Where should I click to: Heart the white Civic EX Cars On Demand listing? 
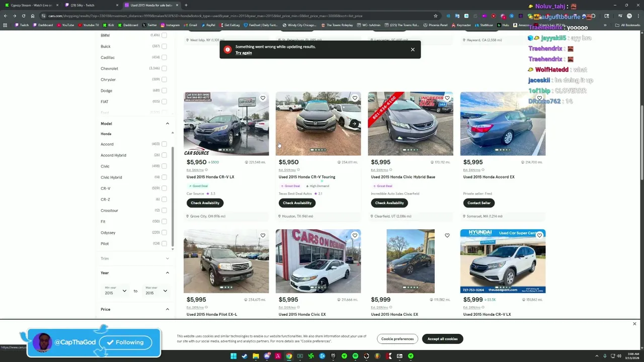pos(355,235)
